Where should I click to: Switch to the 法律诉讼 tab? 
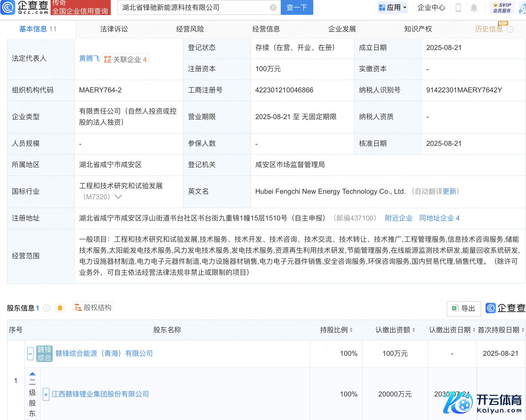pyautogui.click(x=114, y=29)
